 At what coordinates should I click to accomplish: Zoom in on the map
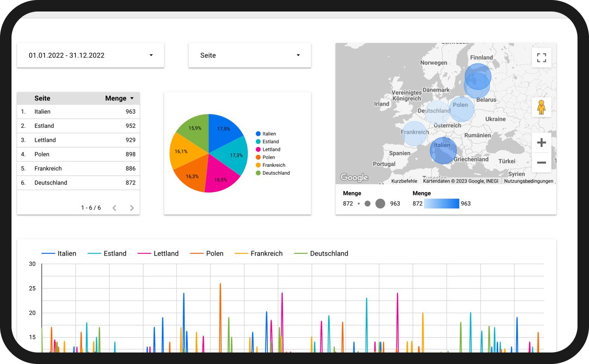point(541,143)
